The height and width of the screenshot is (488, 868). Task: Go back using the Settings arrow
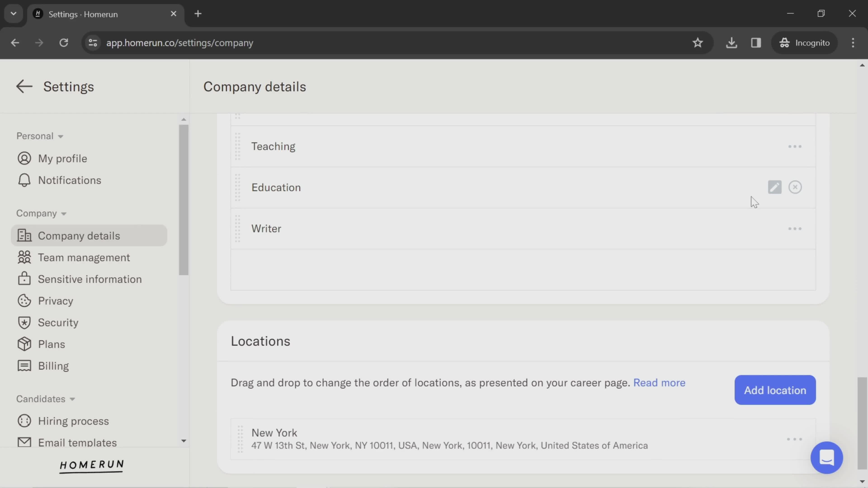coord(24,87)
